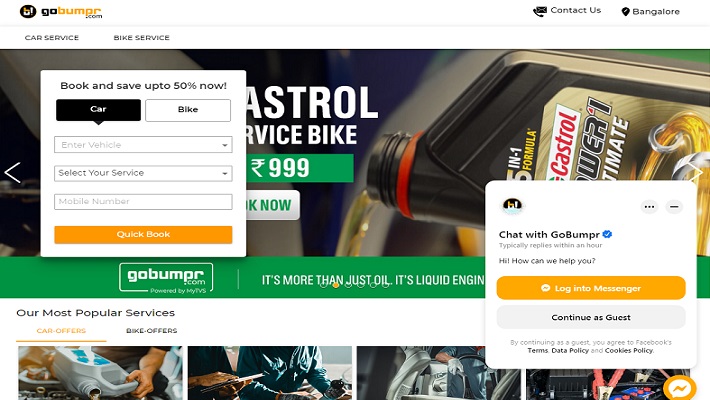Click the GoBumpr avatar in chat widget
Screen dimensions: 710x400
[513, 206]
